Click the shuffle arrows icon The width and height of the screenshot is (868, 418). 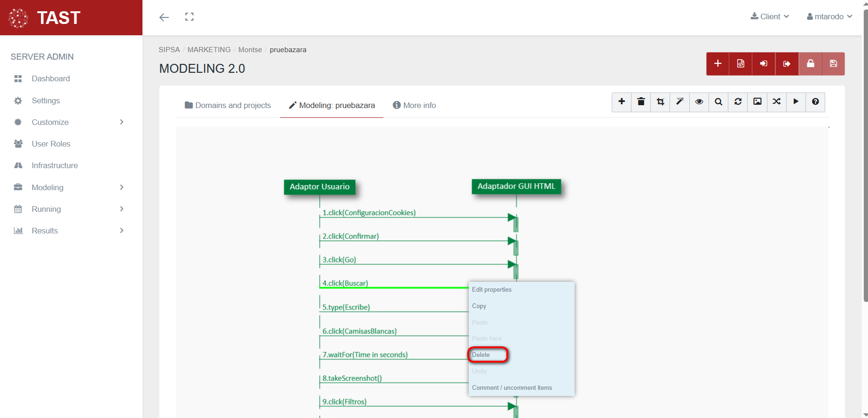(x=776, y=102)
